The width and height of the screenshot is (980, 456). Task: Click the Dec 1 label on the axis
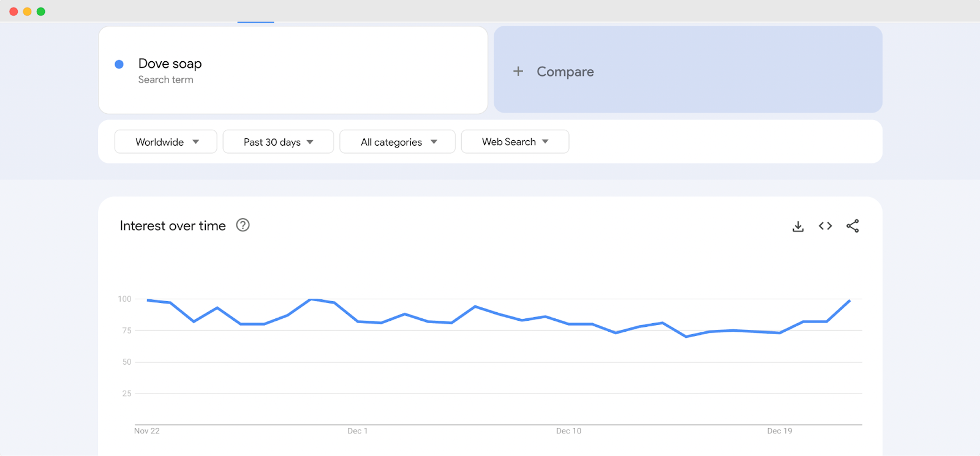(358, 430)
